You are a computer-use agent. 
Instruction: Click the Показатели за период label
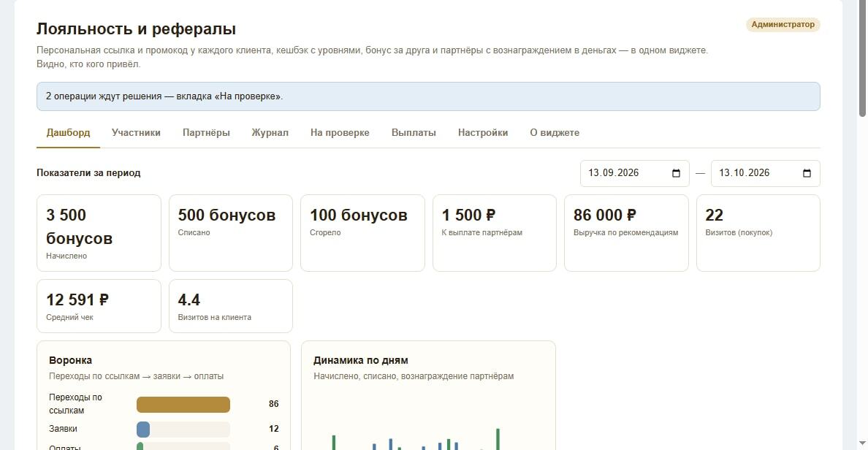88,172
